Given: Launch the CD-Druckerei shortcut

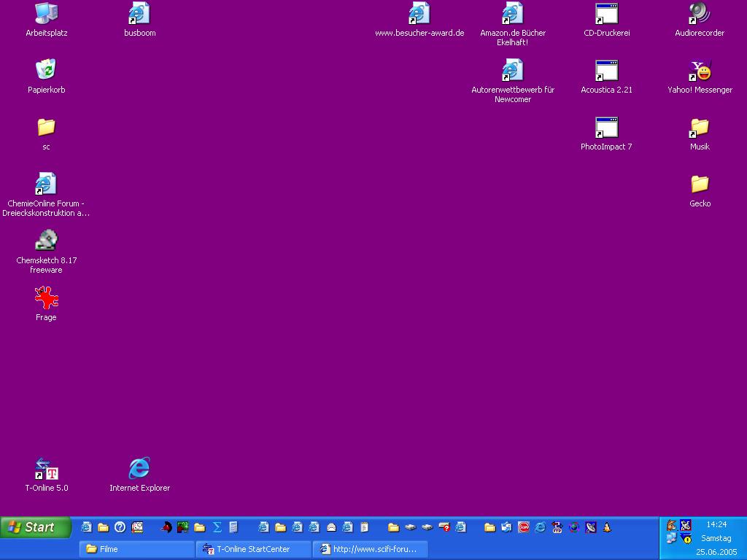Looking at the screenshot, I should tap(606, 14).
